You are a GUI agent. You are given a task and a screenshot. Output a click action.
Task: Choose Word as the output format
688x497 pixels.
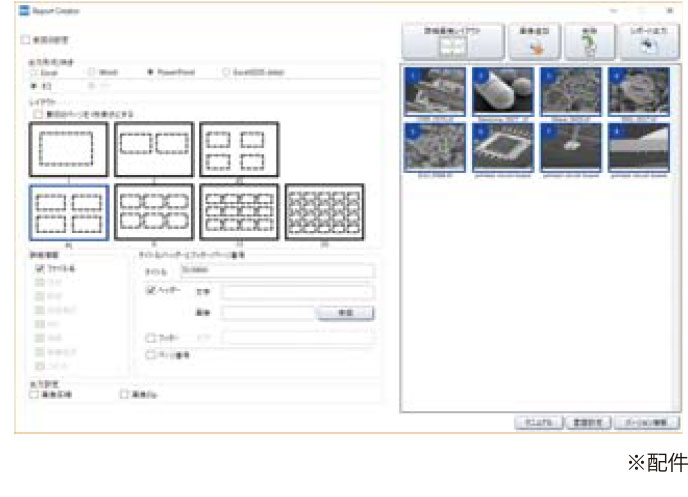(92, 73)
